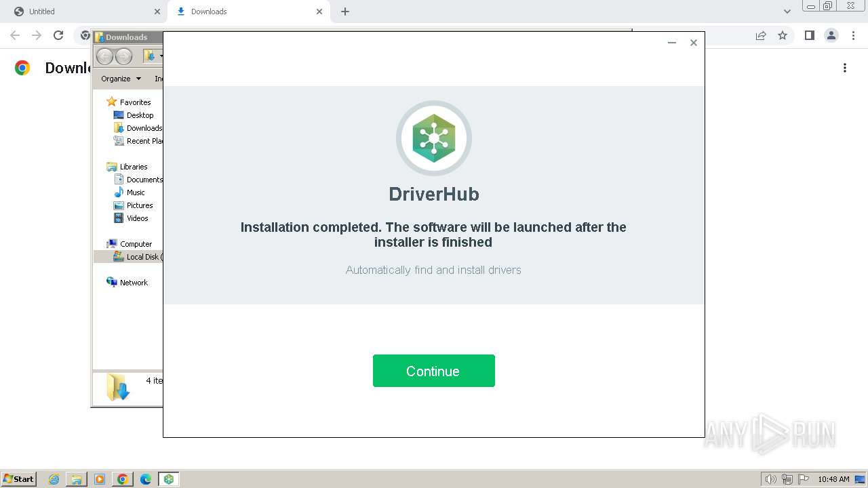Restore down the Chrome window

tap(827, 5)
